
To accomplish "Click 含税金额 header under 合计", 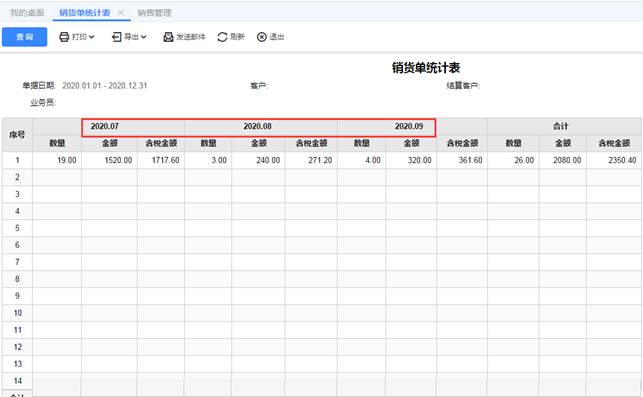I will (x=614, y=143).
